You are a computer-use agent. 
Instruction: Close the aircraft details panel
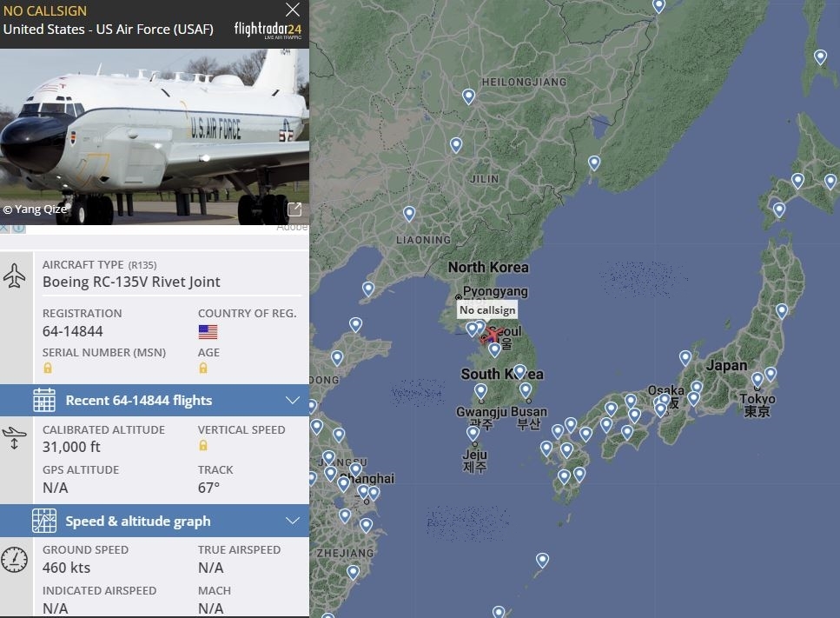293,10
